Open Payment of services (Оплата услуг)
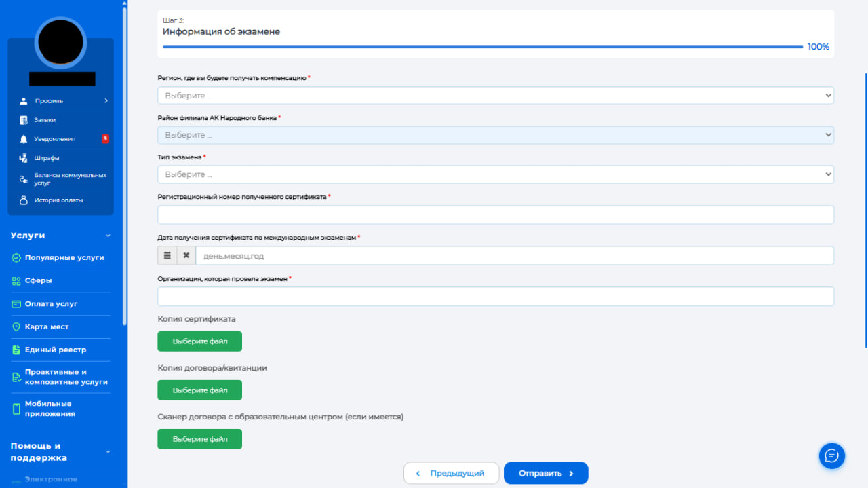868x488 pixels. click(51, 304)
